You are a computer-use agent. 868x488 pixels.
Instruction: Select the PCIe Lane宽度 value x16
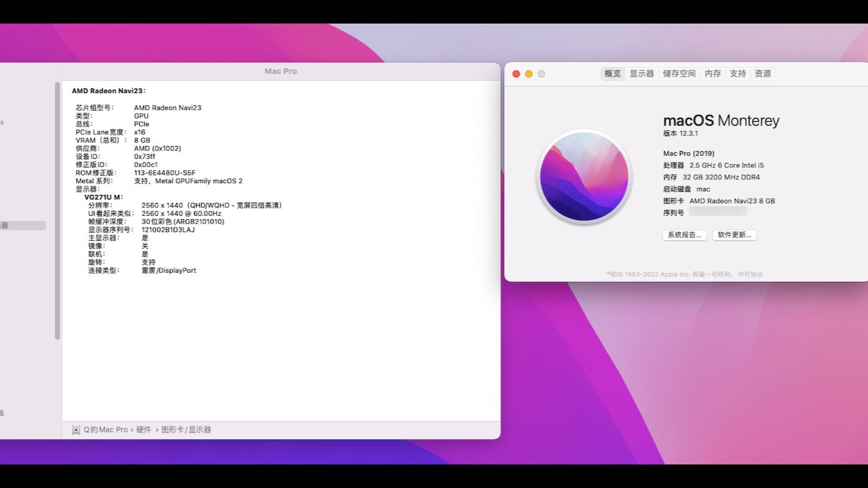click(x=139, y=132)
